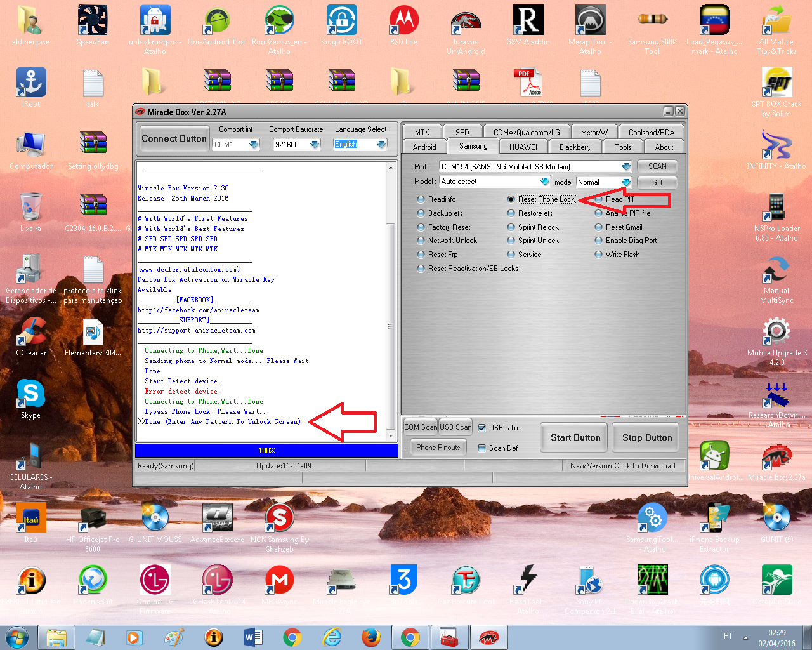The image size is (812, 650).
Task: Switch to the Blackberry tab
Action: (x=575, y=147)
